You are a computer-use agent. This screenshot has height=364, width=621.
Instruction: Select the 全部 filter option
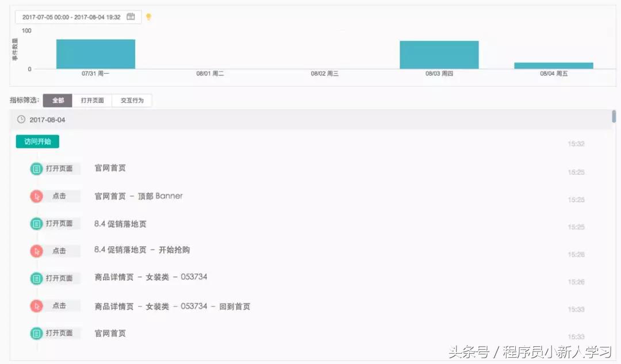[57, 100]
